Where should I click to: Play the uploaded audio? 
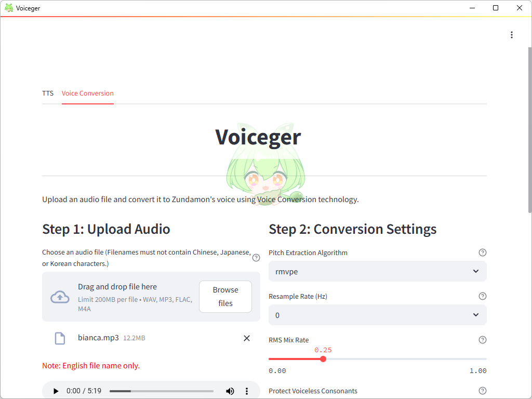point(56,391)
